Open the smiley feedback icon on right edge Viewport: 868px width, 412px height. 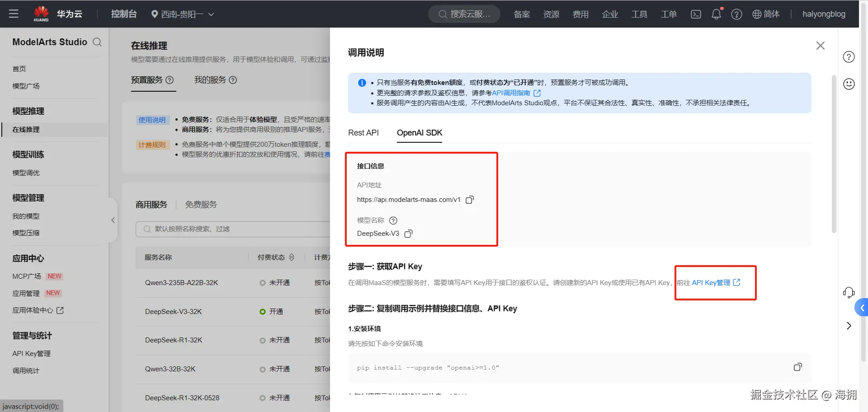(849, 84)
